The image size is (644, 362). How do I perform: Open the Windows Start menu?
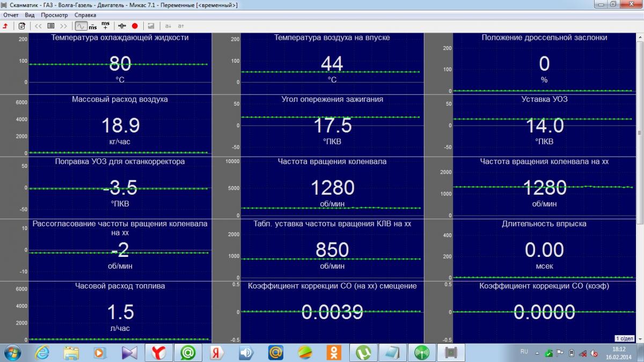12,352
